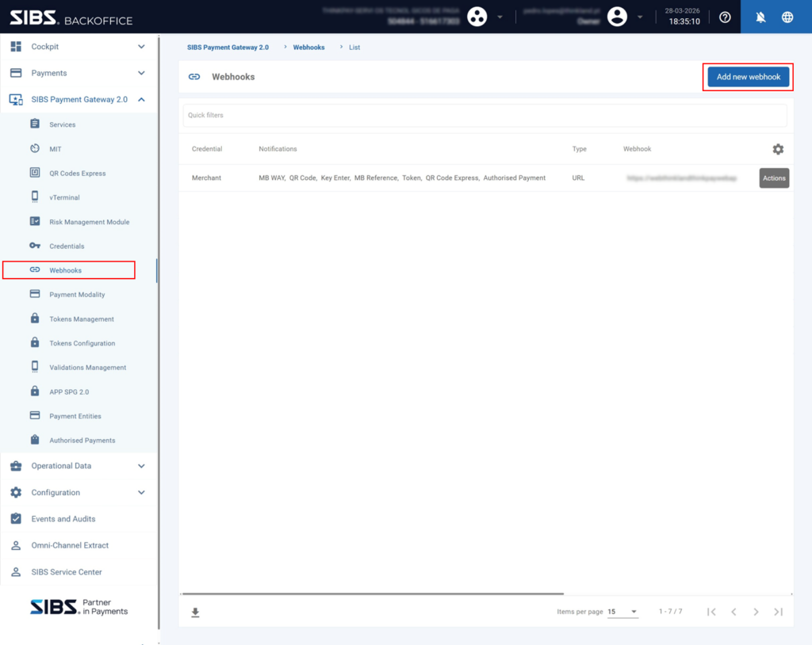
Task: Open the items per page dropdown
Action: tap(622, 612)
